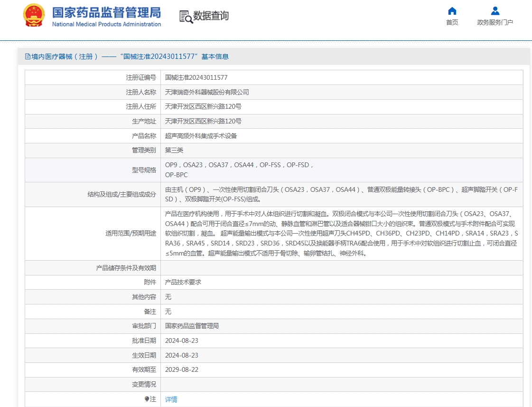Click the 管理类别 row label
Screen dimensions: 532x407
(x=144, y=150)
